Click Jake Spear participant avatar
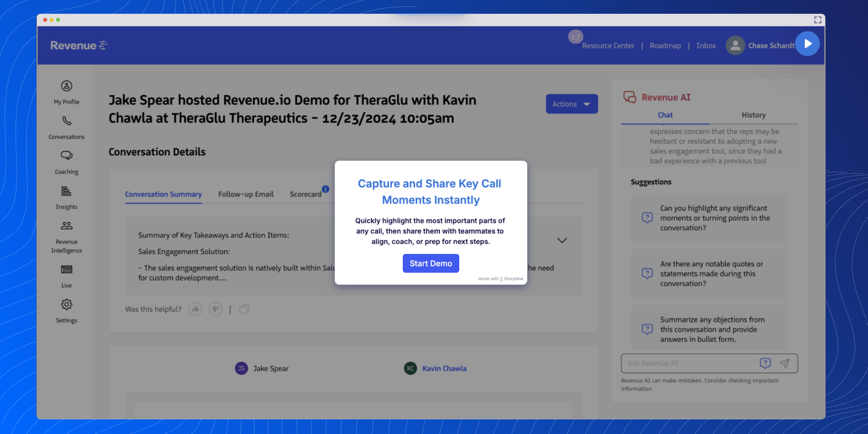This screenshot has height=434, width=868. click(x=241, y=368)
